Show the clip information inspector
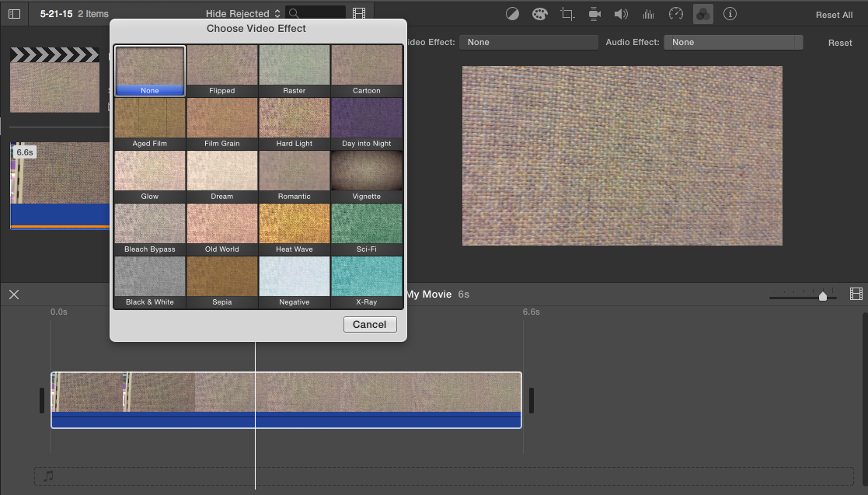 (730, 14)
